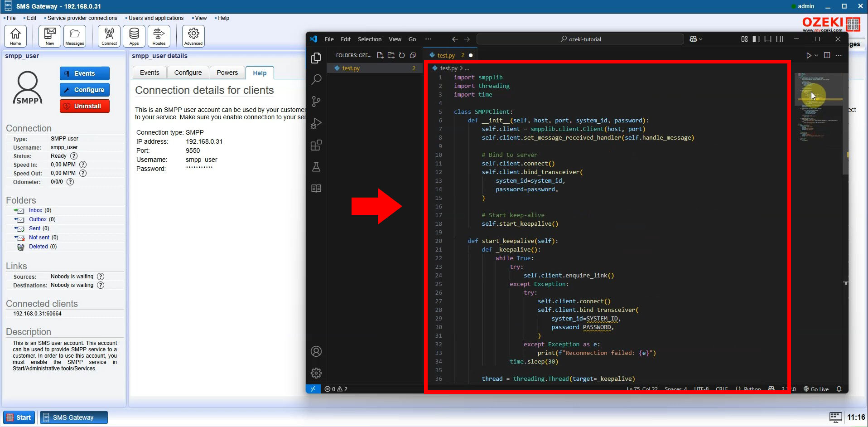868x427 pixels.
Task: Click the red Uninstall button
Action: [x=85, y=106]
